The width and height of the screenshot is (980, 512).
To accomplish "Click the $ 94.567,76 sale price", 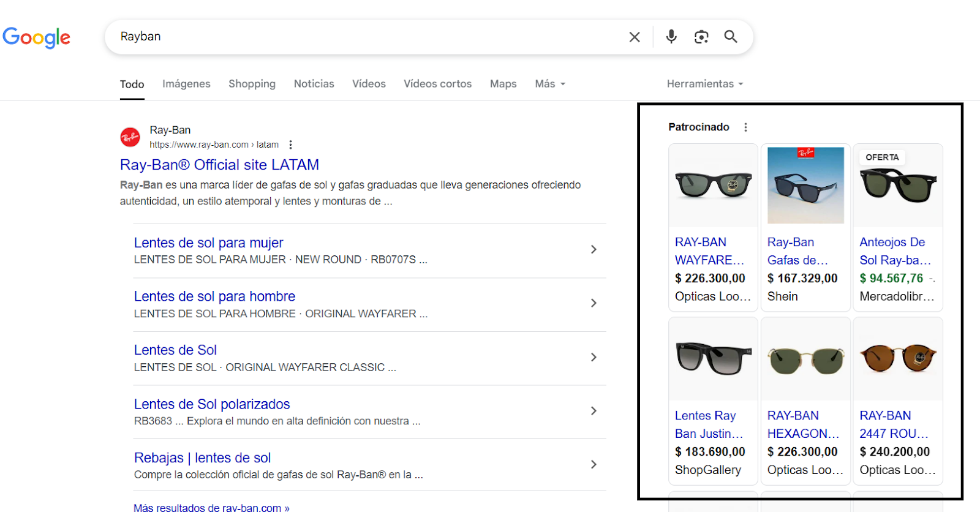I will click(x=891, y=279).
